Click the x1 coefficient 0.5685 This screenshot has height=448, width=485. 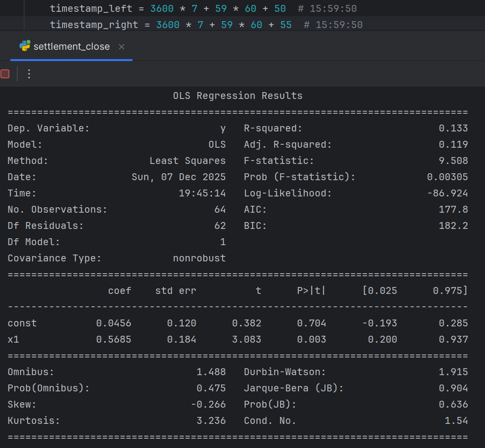point(114,339)
